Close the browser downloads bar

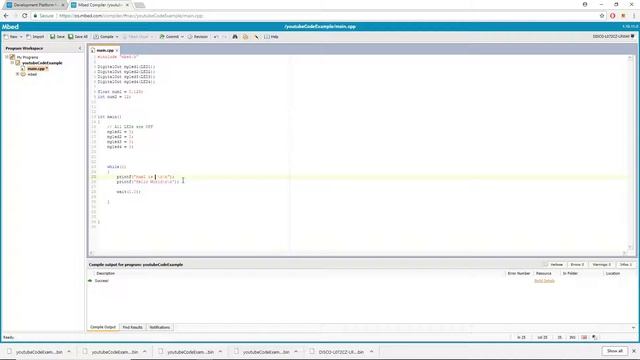click(634, 351)
